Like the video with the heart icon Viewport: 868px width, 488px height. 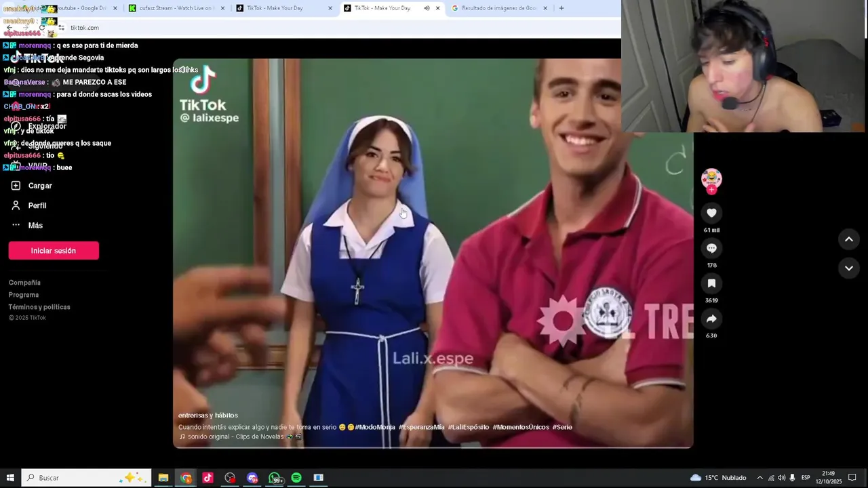pyautogui.click(x=711, y=213)
